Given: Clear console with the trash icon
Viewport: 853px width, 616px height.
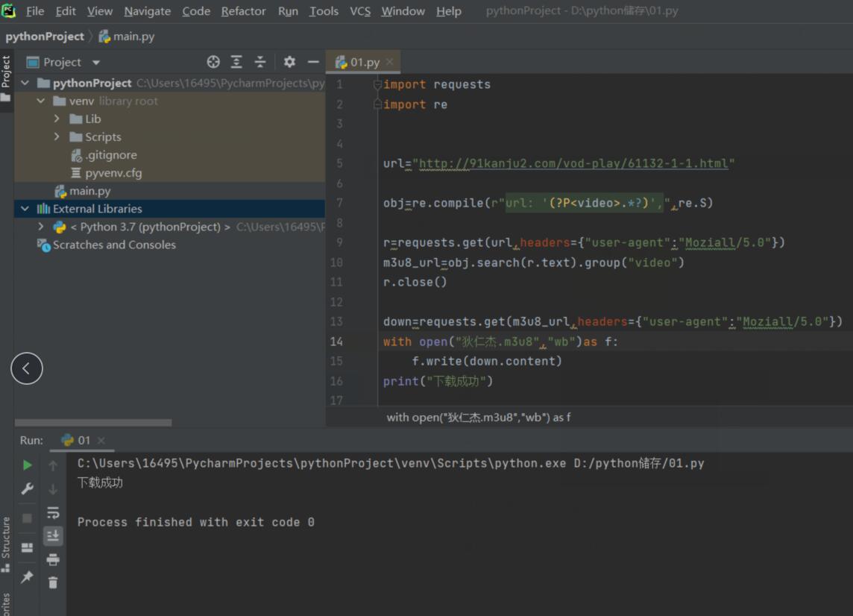Looking at the screenshot, I should [53, 582].
